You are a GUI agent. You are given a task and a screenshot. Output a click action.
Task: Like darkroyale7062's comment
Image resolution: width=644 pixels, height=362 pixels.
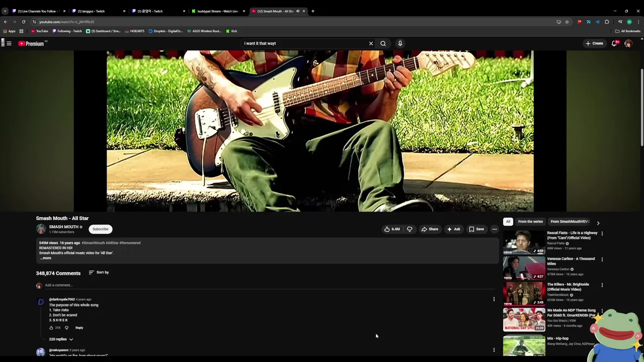(51, 328)
